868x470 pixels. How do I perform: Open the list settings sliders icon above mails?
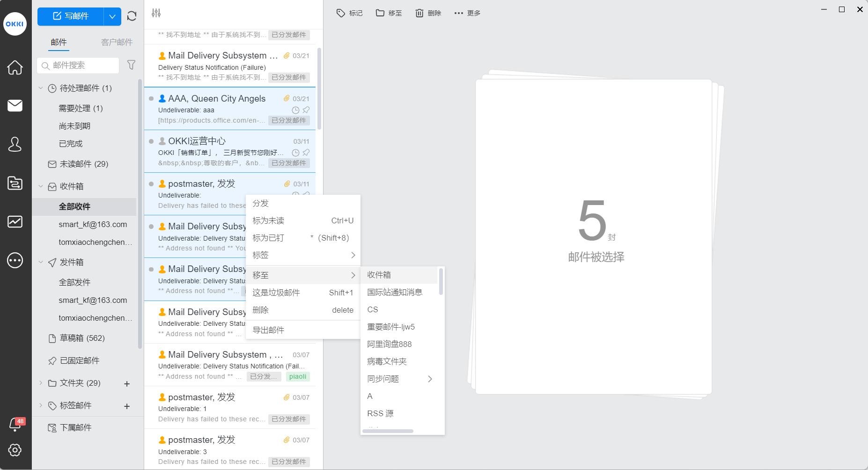coord(156,13)
